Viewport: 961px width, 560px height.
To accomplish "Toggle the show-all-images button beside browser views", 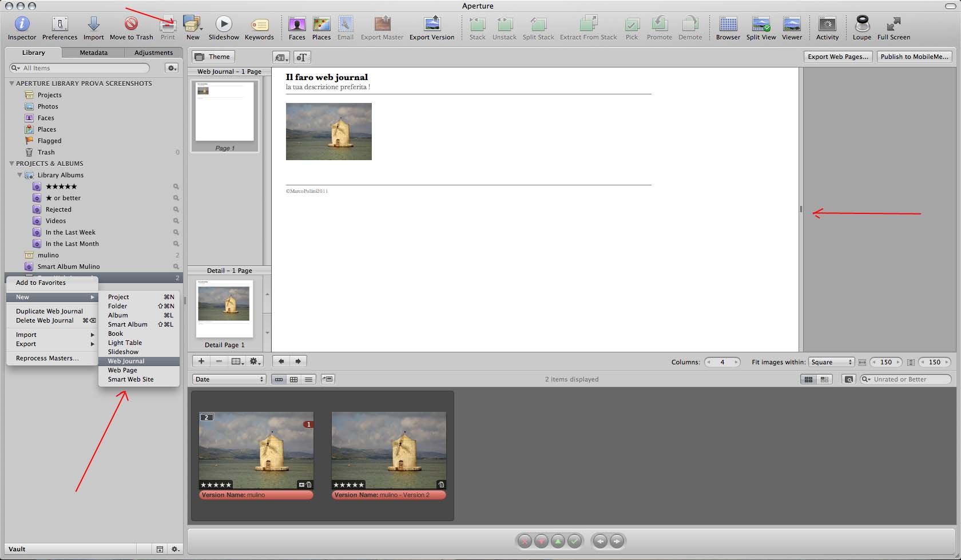I will point(328,379).
